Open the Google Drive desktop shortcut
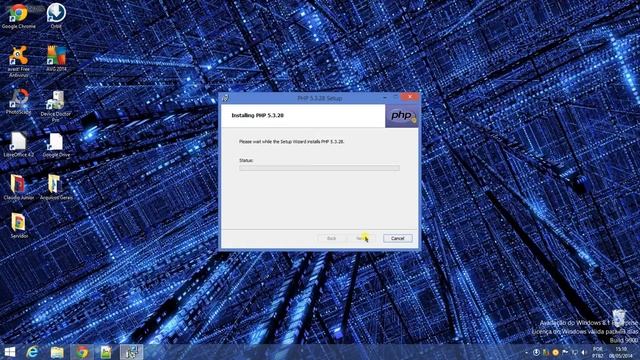The height and width of the screenshot is (360, 640). pyautogui.click(x=56, y=144)
